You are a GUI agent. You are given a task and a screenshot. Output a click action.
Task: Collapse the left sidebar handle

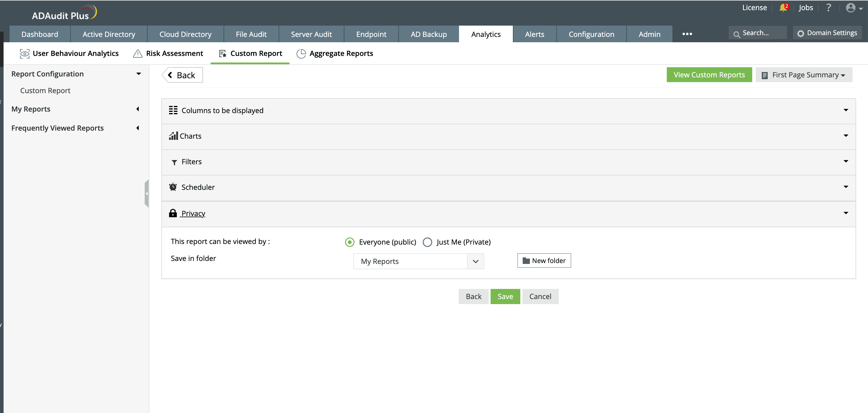(x=146, y=193)
